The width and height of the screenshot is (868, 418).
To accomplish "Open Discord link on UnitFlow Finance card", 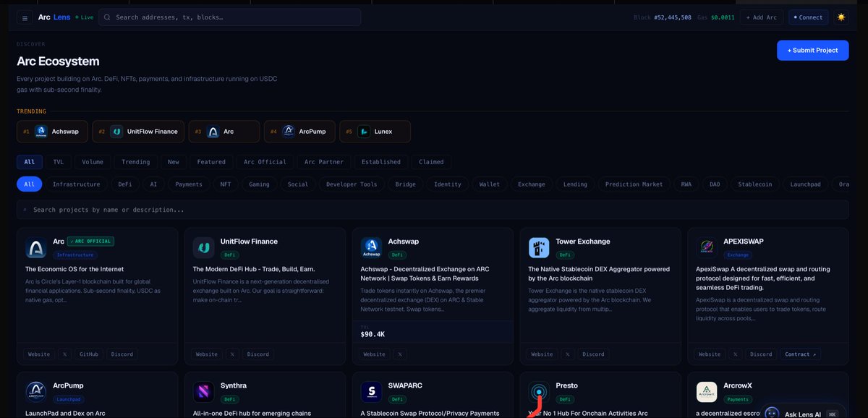I will pos(258,354).
